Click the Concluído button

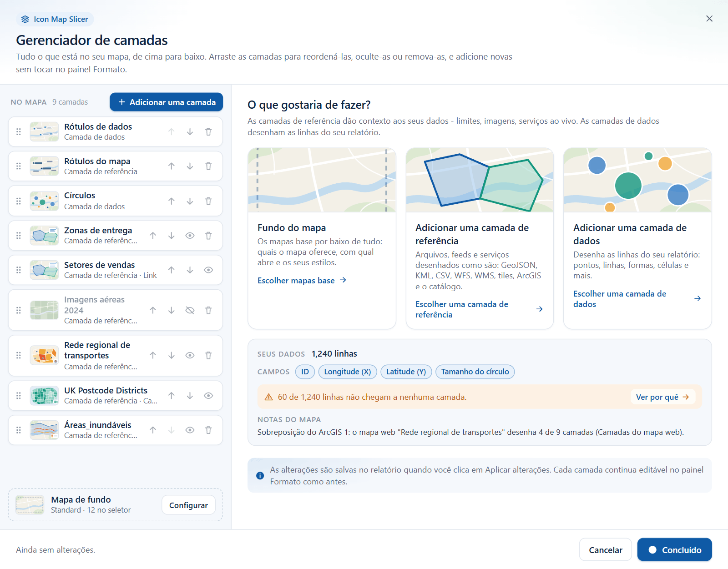[674, 550]
